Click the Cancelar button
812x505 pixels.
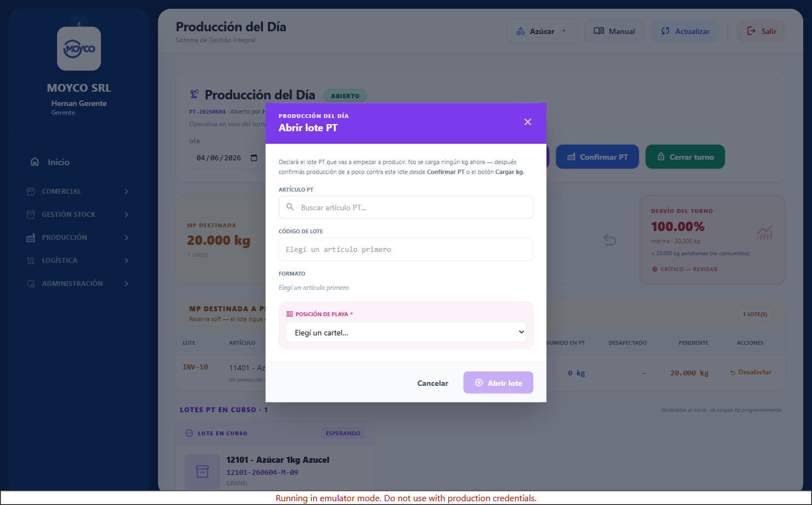tap(432, 383)
